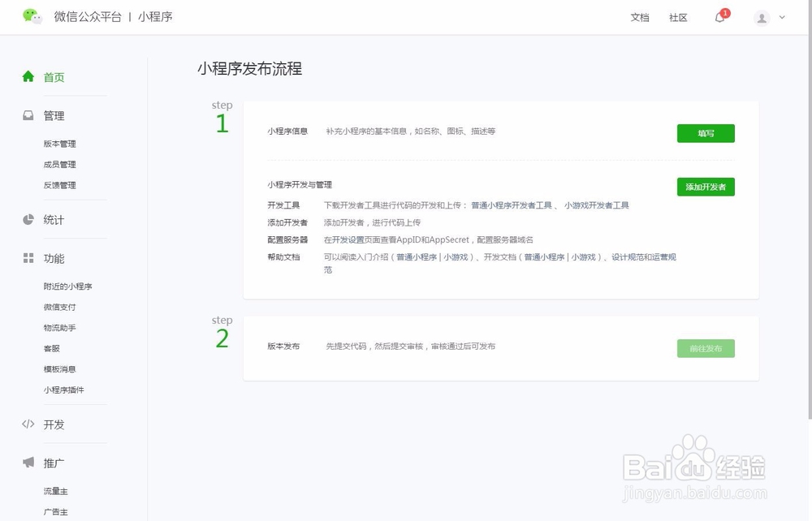Open 开发 section in sidebar

[54, 424]
